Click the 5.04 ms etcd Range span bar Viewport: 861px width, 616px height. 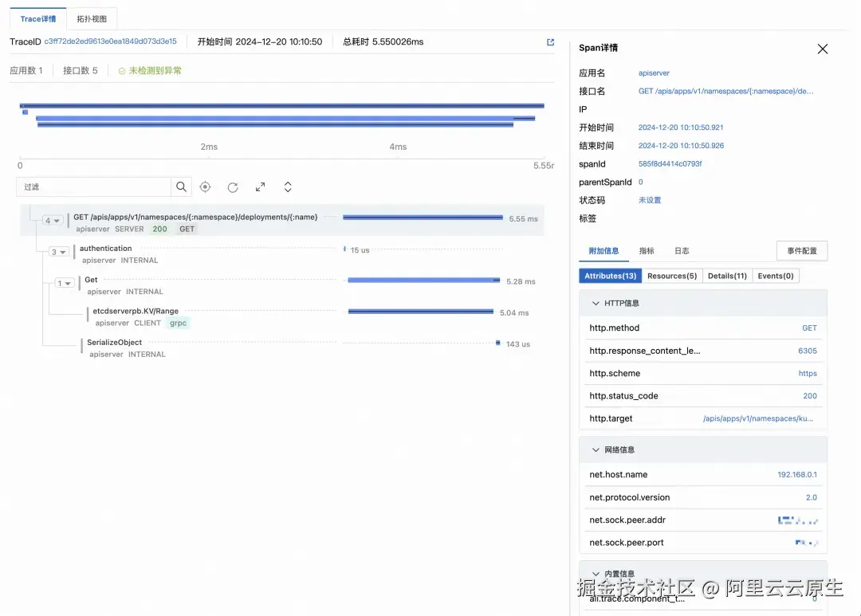[x=421, y=312]
